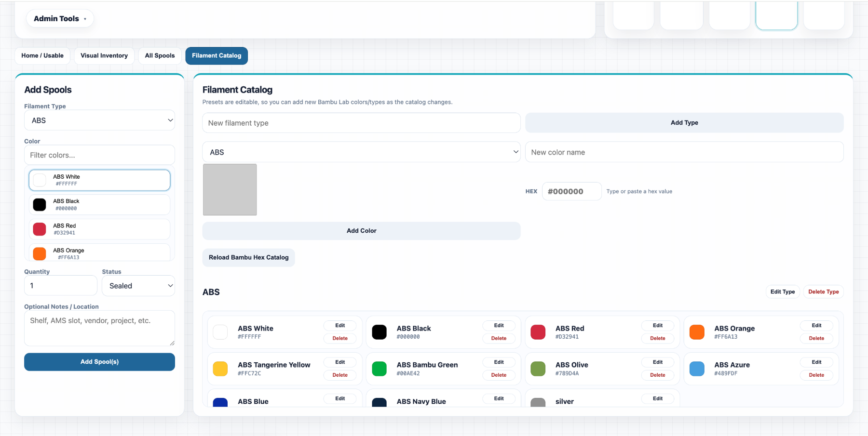Edit the ABS Azure color card

tap(816, 362)
